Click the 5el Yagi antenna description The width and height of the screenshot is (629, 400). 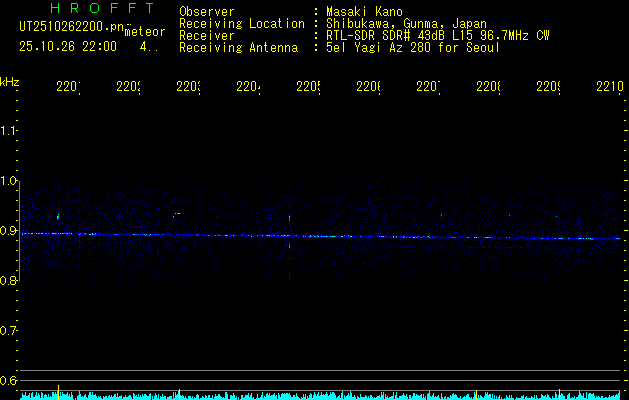tap(412, 47)
